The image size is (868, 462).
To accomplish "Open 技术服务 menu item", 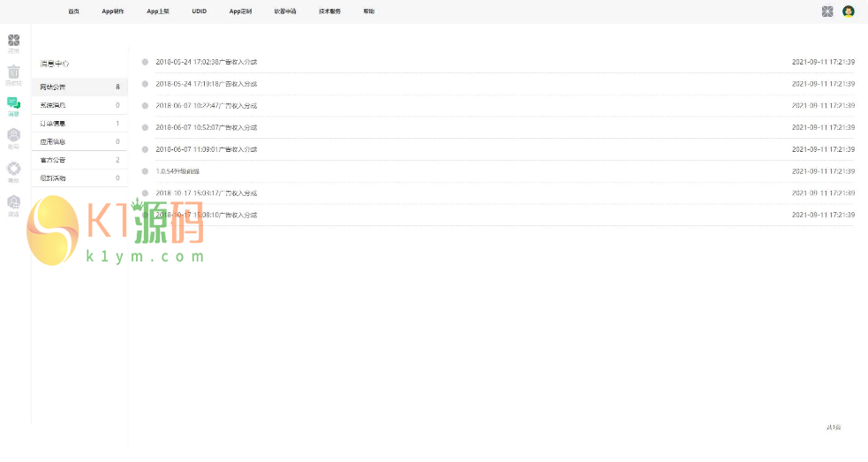I will pos(330,11).
